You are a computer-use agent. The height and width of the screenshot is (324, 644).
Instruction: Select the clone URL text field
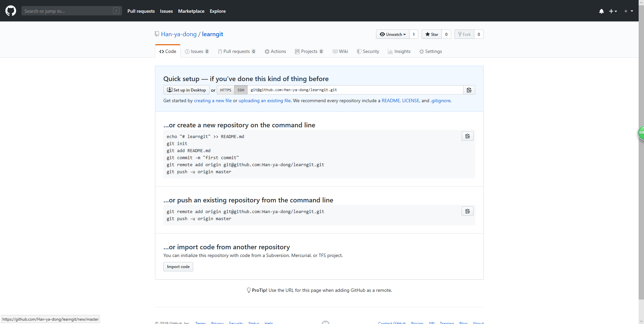click(355, 90)
